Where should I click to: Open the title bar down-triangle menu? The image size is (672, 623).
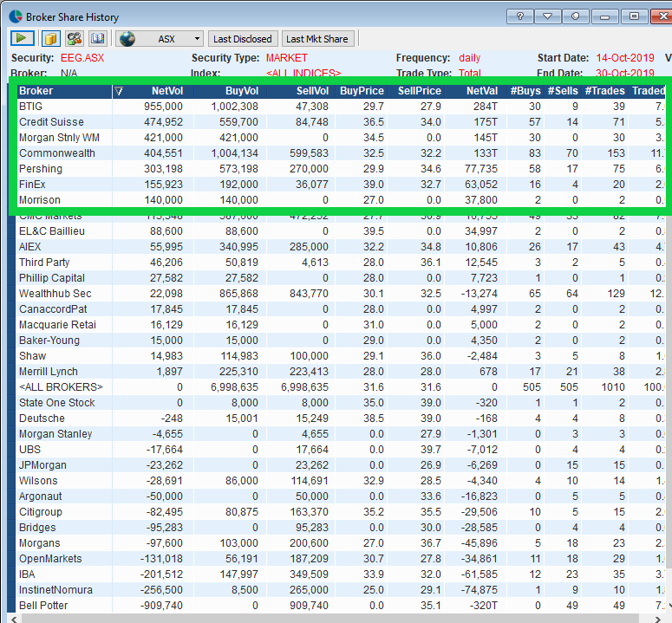[x=548, y=16]
